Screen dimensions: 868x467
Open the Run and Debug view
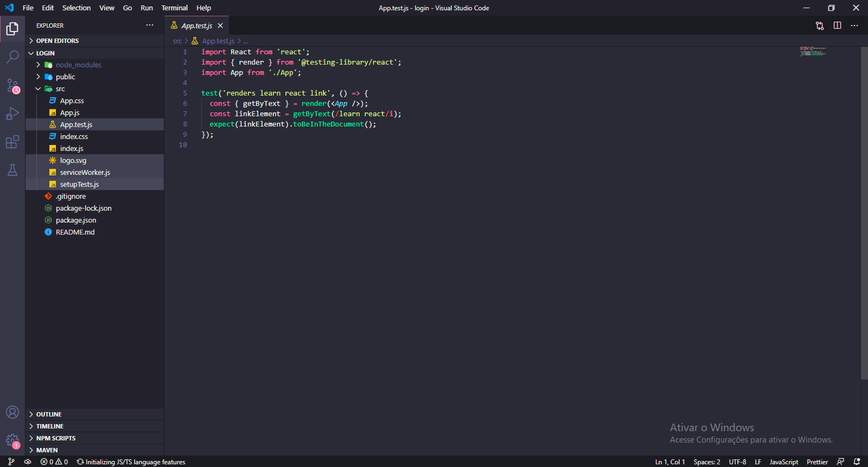click(x=12, y=113)
